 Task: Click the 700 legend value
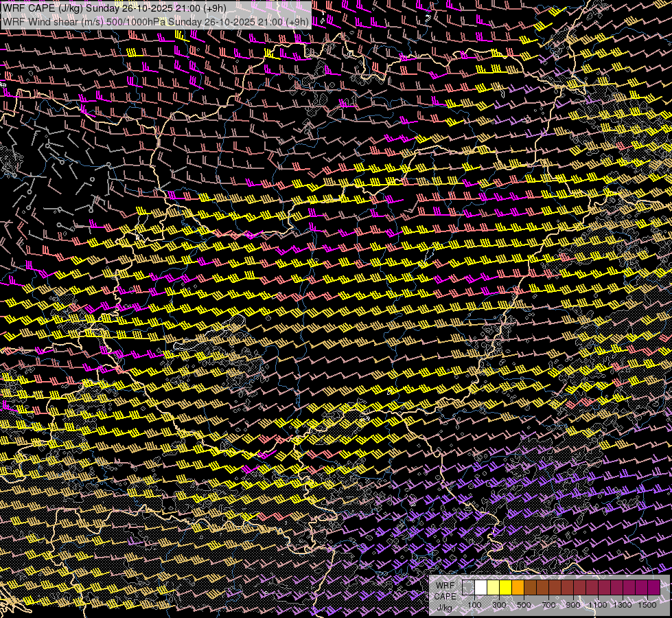[x=549, y=605]
